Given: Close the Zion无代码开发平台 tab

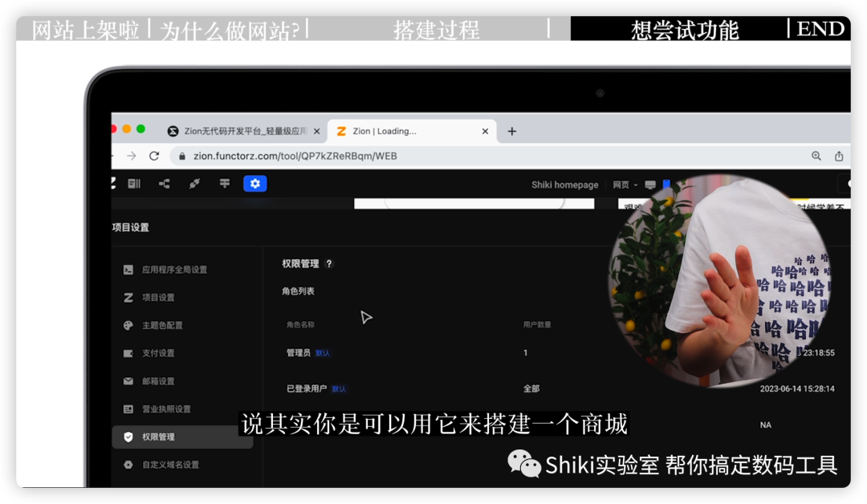Looking at the screenshot, I should [317, 131].
